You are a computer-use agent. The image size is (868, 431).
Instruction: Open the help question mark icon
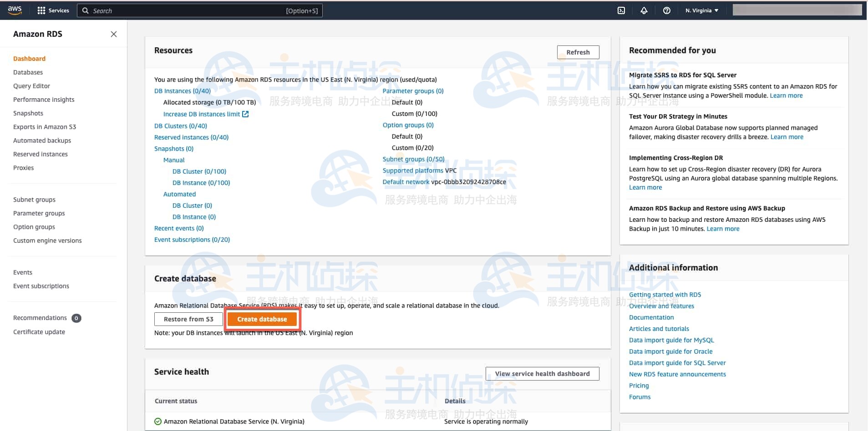(666, 10)
